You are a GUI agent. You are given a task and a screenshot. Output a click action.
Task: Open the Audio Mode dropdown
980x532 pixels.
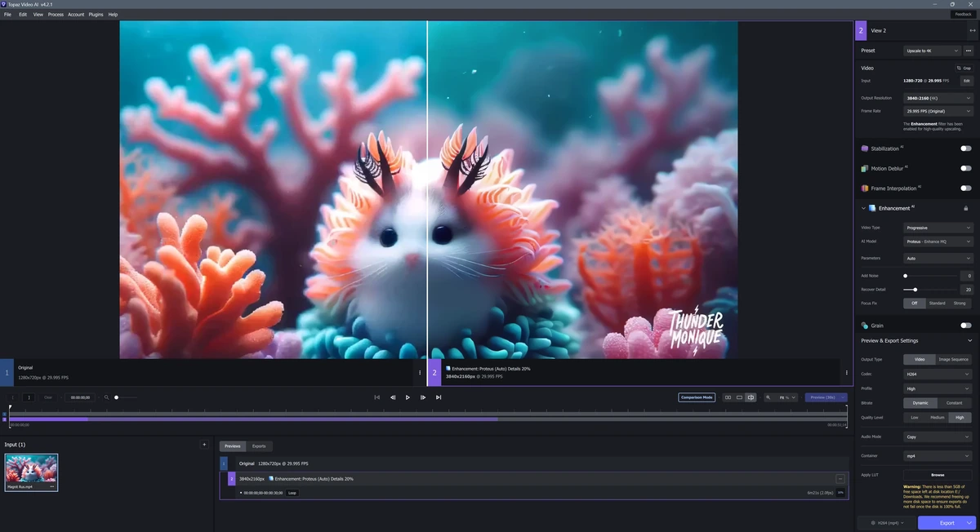coord(938,437)
